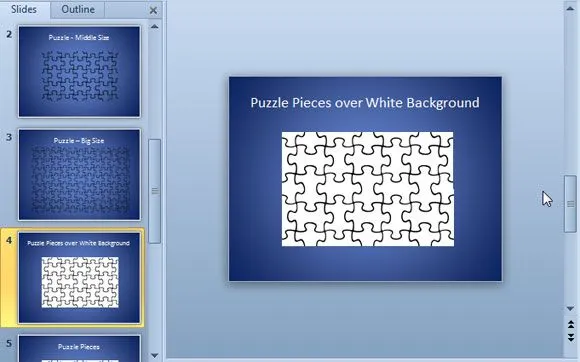This screenshot has width=580, height=362.
Task: Select the white puzzle image on the slide
Action: click(x=368, y=189)
